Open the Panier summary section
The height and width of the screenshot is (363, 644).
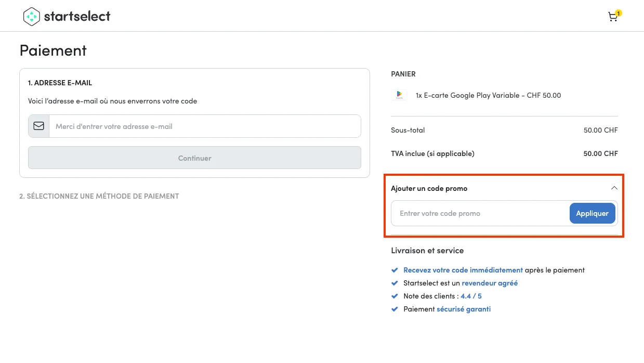coord(403,74)
